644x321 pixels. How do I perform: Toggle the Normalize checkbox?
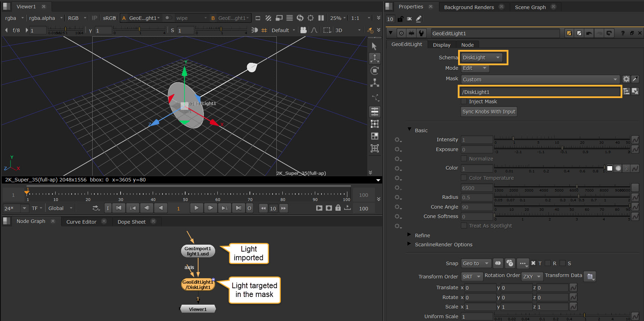point(464,159)
